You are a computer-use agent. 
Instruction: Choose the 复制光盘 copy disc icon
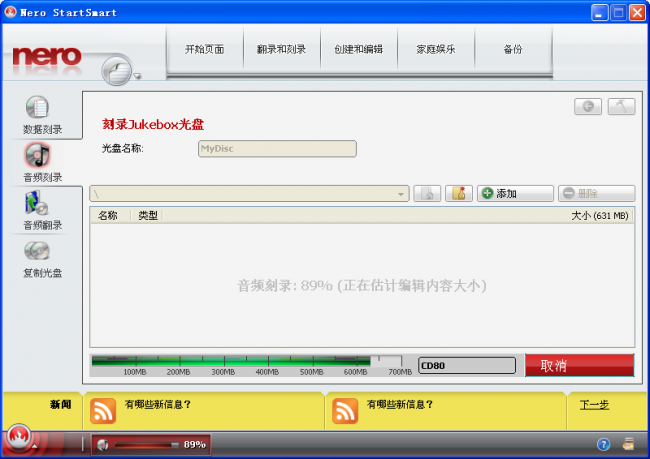tap(37, 250)
